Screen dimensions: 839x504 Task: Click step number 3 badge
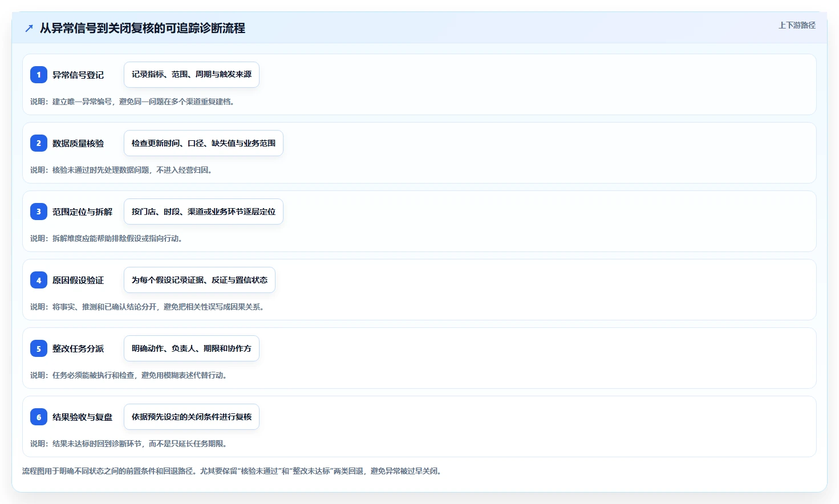tap(39, 212)
